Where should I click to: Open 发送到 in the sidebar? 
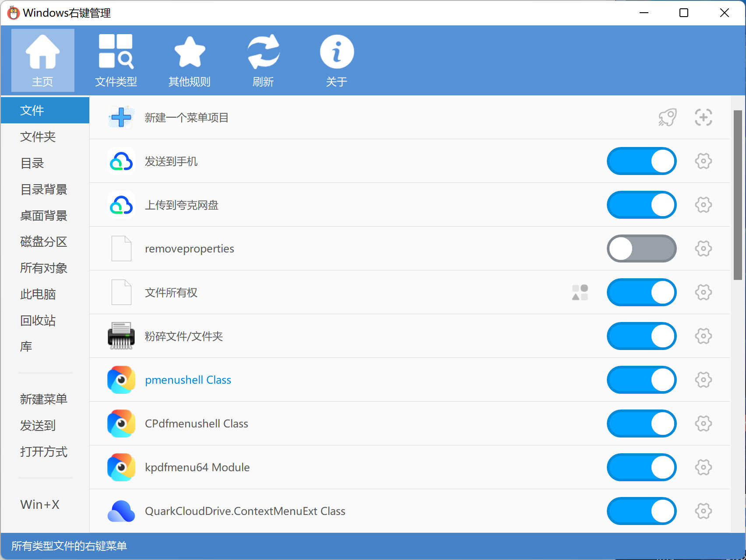pos(45,425)
